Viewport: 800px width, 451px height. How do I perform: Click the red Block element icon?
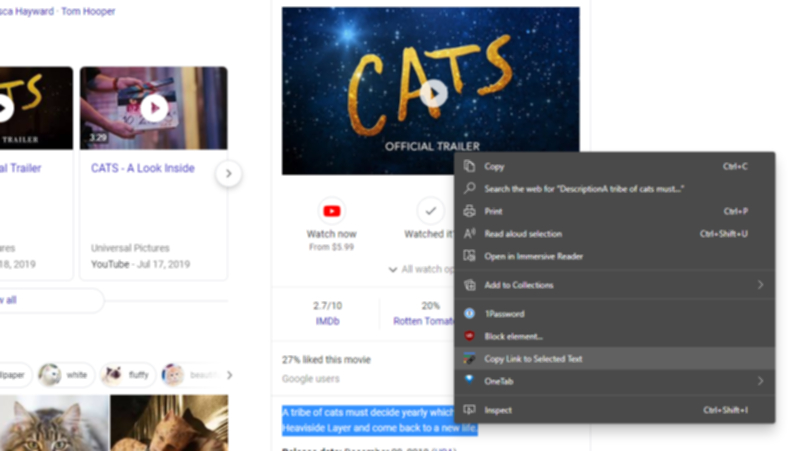pos(469,336)
